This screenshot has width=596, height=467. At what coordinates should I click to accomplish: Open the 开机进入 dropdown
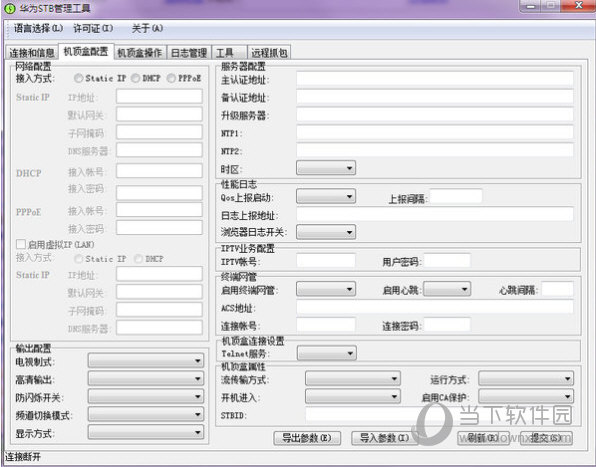pos(353,397)
